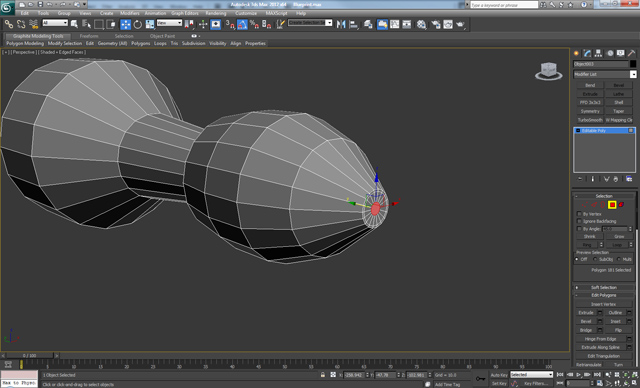Toggle the Keyboard Shortcut Override icon
Viewport: 640px width, 388px height.
[216, 24]
